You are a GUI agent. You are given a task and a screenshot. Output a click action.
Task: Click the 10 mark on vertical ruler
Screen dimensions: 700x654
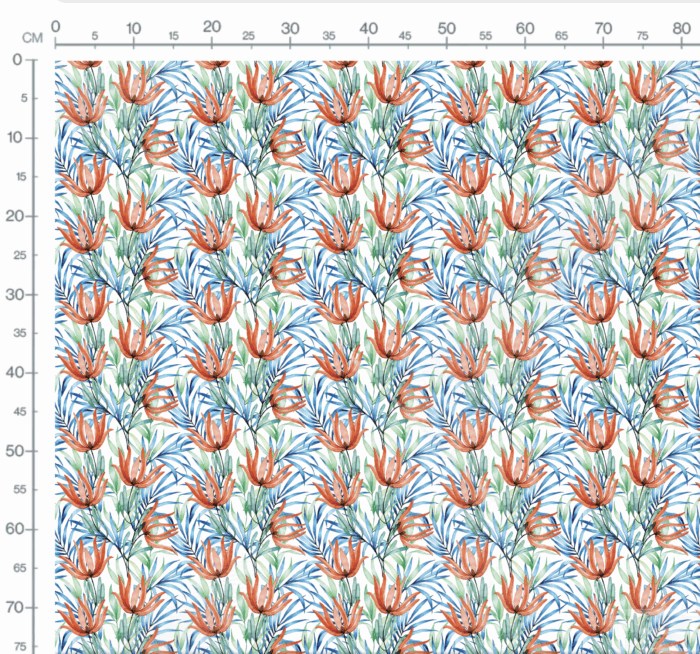click(15, 137)
